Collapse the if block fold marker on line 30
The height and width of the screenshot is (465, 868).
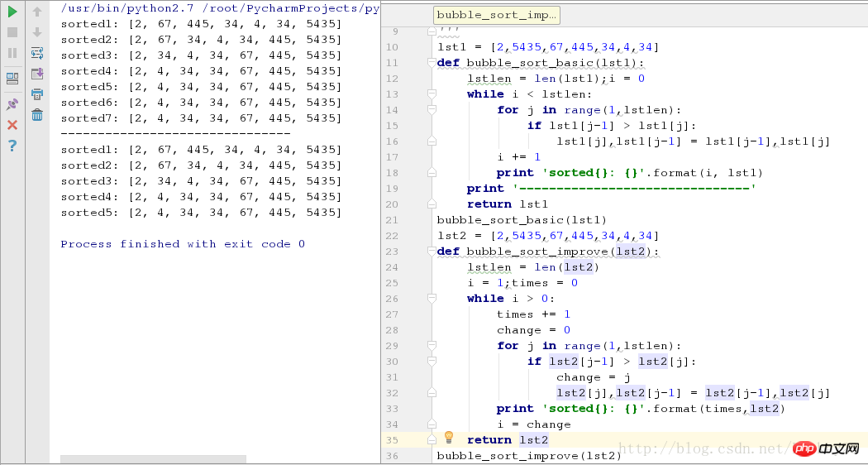point(432,362)
